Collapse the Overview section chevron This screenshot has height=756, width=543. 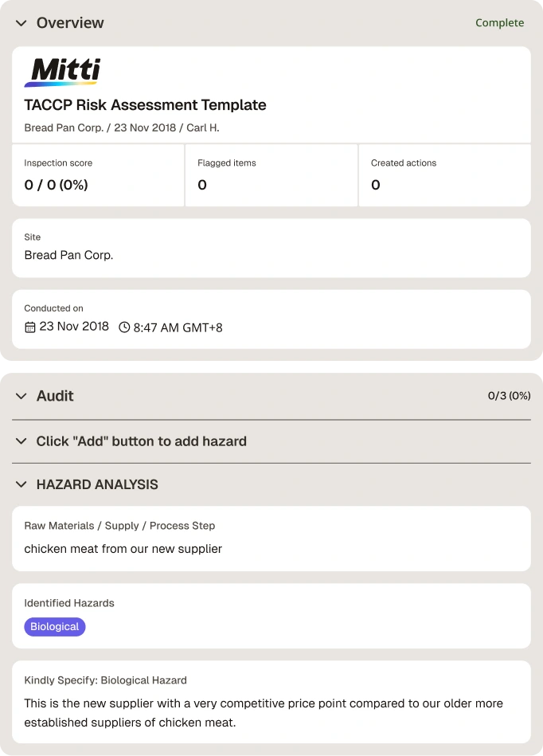(21, 23)
